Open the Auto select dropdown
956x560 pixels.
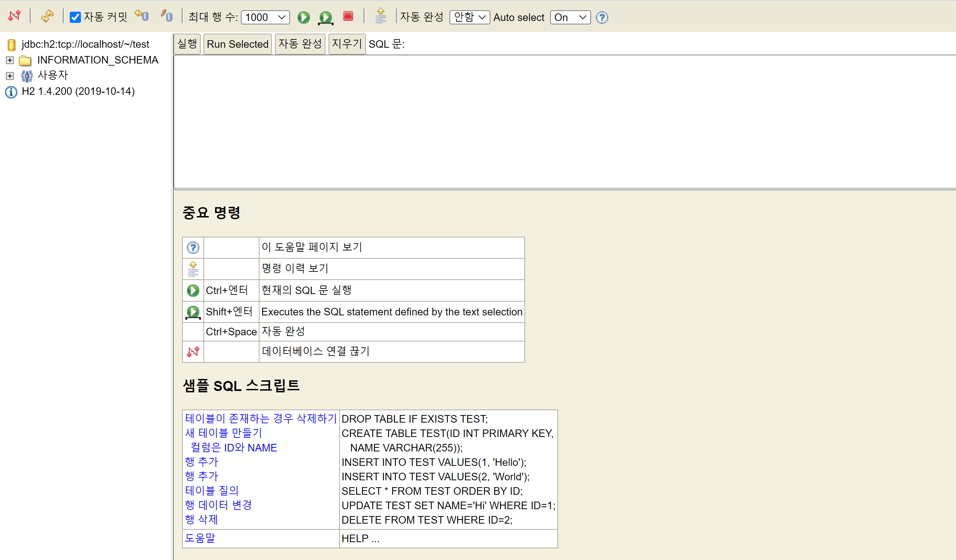click(x=570, y=18)
